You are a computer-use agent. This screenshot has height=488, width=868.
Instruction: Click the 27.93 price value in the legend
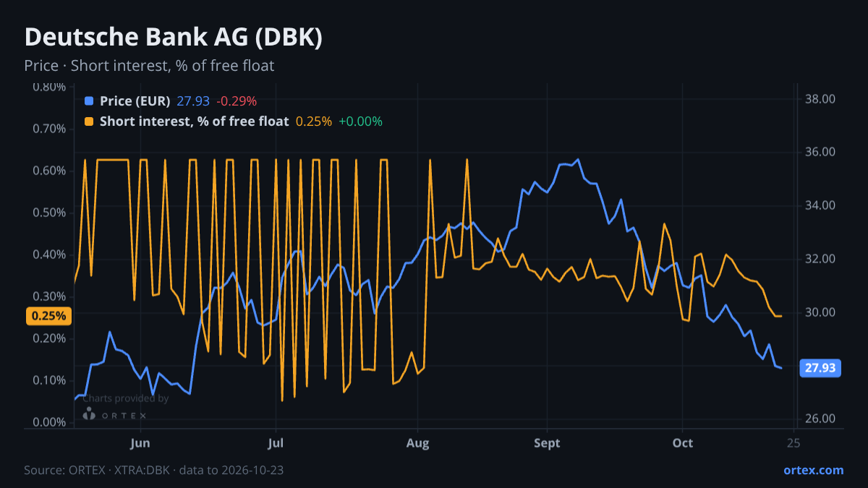[x=192, y=101]
